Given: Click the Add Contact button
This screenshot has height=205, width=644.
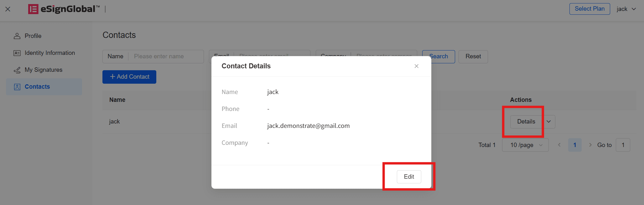Looking at the screenshot, I should 129,77.
